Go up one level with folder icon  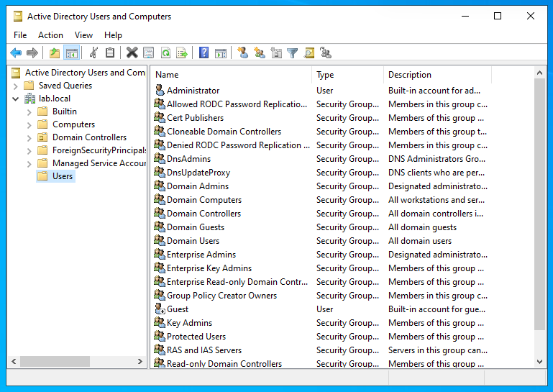click(55, 53)
